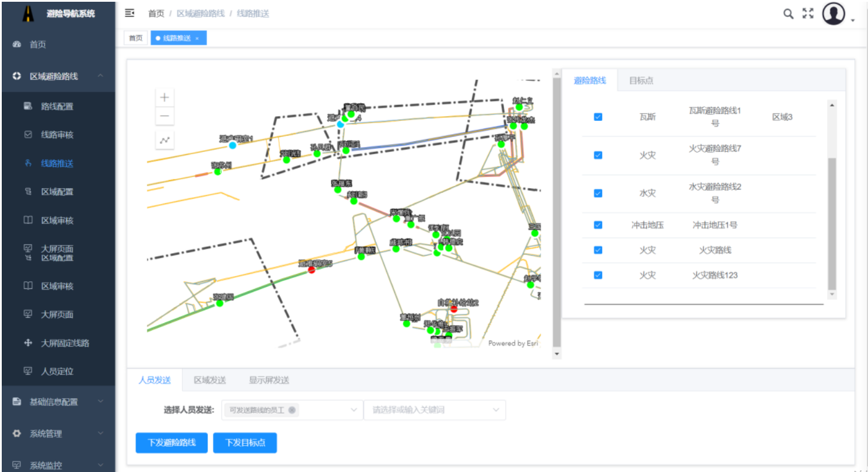Select the polyline measure tool on map

165,140
